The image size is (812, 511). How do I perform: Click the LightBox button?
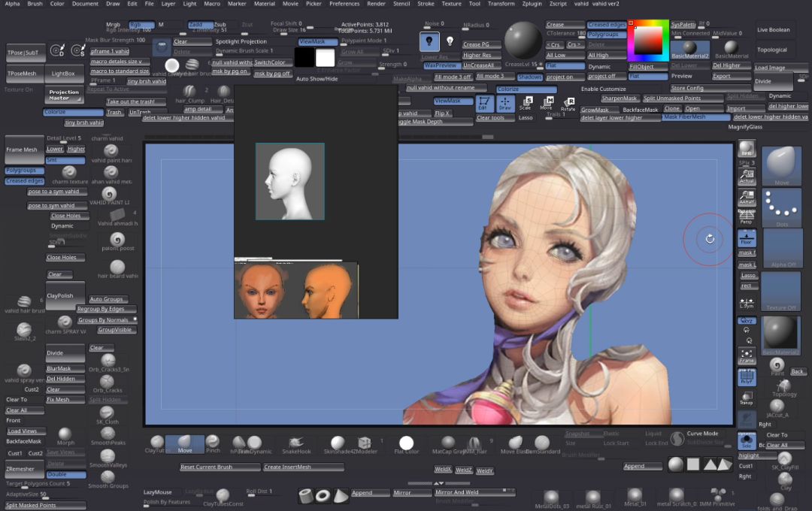coord(63,74)
